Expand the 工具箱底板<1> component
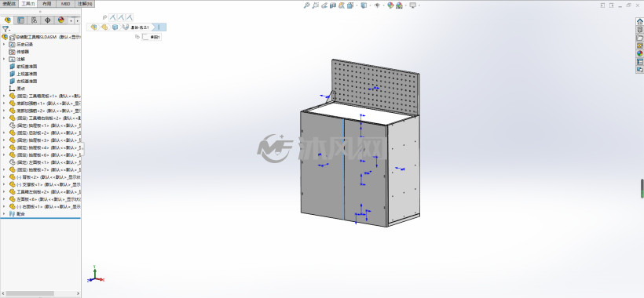 [x=4, y=96]
